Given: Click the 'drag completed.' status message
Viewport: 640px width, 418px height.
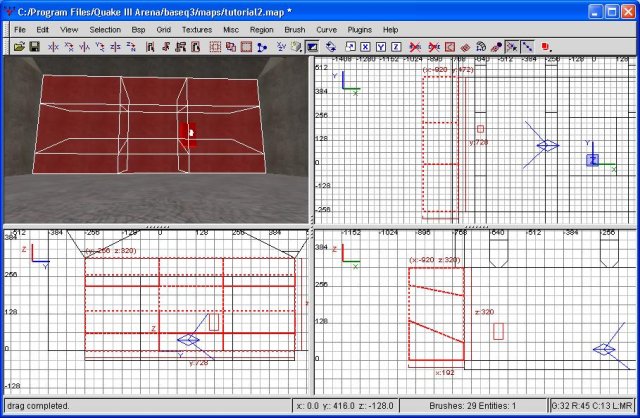Looking at the screenshot, I should point(38,406).
